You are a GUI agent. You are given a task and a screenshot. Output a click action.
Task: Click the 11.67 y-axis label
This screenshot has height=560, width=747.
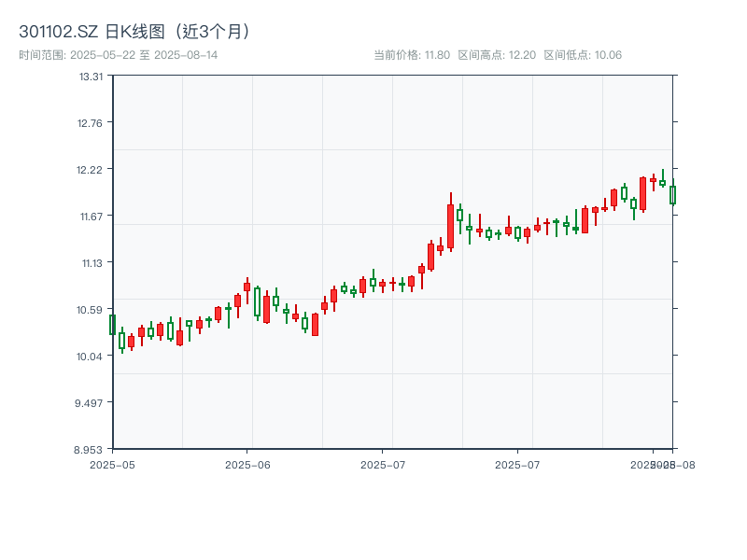[x=92, y=217]
